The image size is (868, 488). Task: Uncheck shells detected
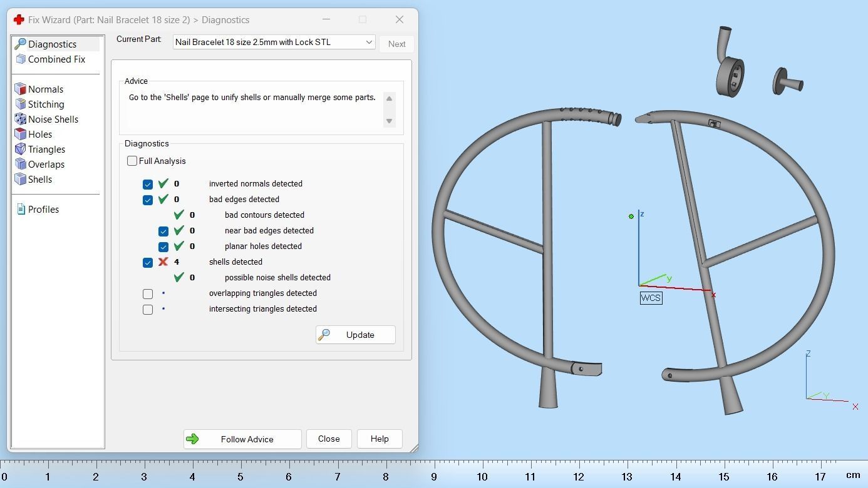click(x=148, y=262)
